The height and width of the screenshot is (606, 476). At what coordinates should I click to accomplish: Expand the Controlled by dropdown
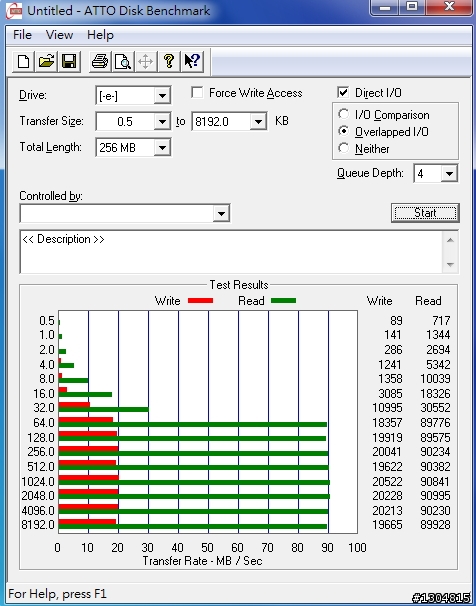pos(221,213)
